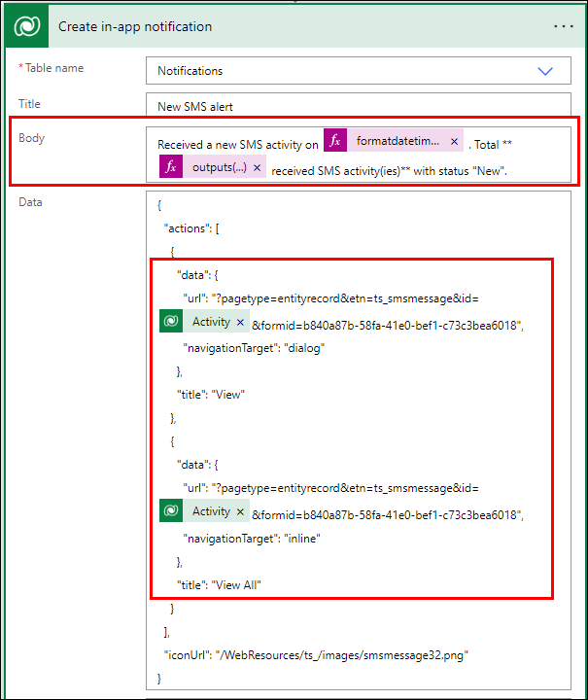This screenshot has height=700, width=588.
Task: Click Dataverse icon on second Activity token
Action: pos(171,511)
